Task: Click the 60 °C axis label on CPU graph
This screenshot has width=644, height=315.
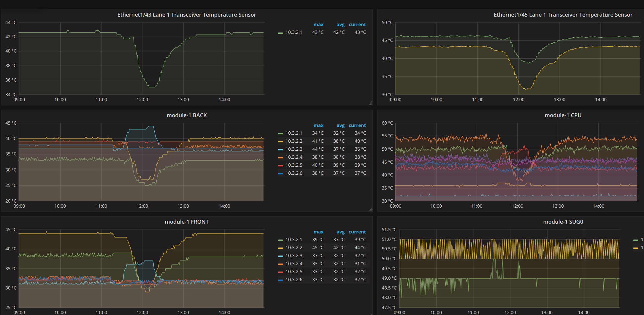Action: click(387, 123)
